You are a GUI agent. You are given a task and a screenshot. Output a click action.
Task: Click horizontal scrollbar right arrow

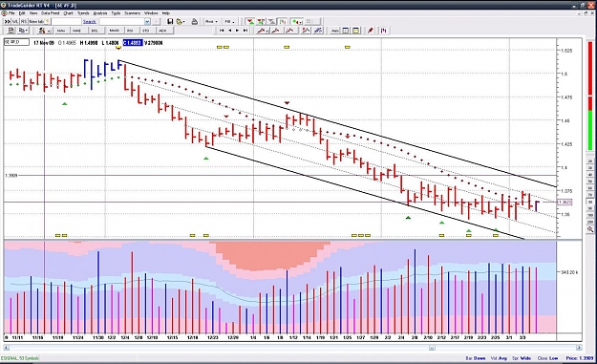tap(578, 347)
